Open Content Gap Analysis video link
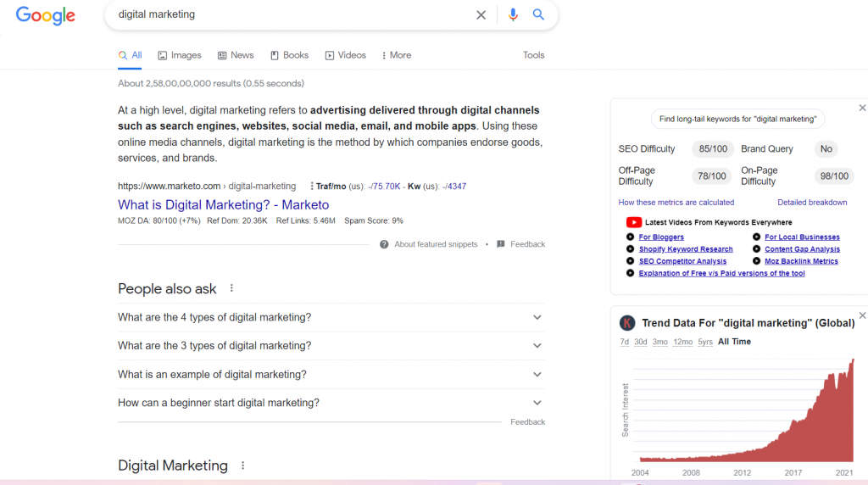The height and width of the screenshot is (485, 868). (x=802, y=249)
